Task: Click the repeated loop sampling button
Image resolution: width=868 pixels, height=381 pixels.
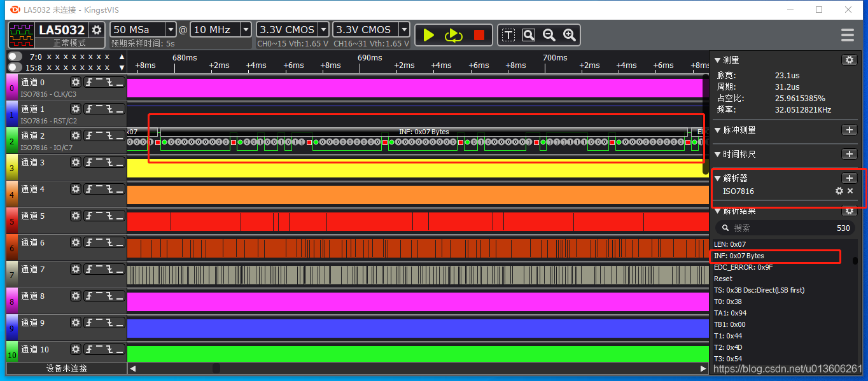Action: click(454, 35)
